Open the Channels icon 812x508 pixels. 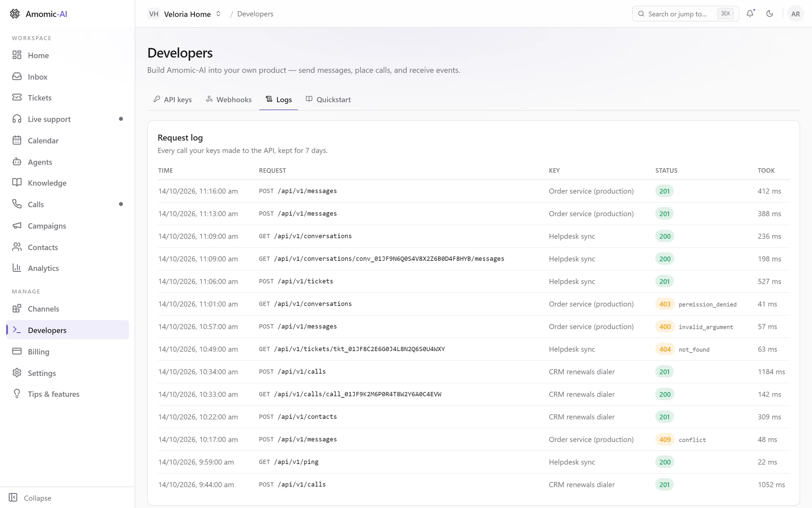(17, 309)
